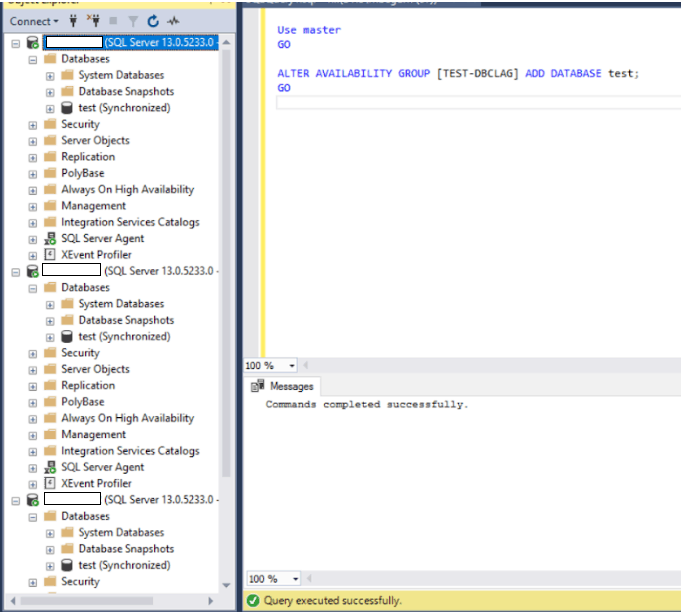The image size is (683, 612).
Task: Collapse the second server node
Action: (x=16, y=272)
